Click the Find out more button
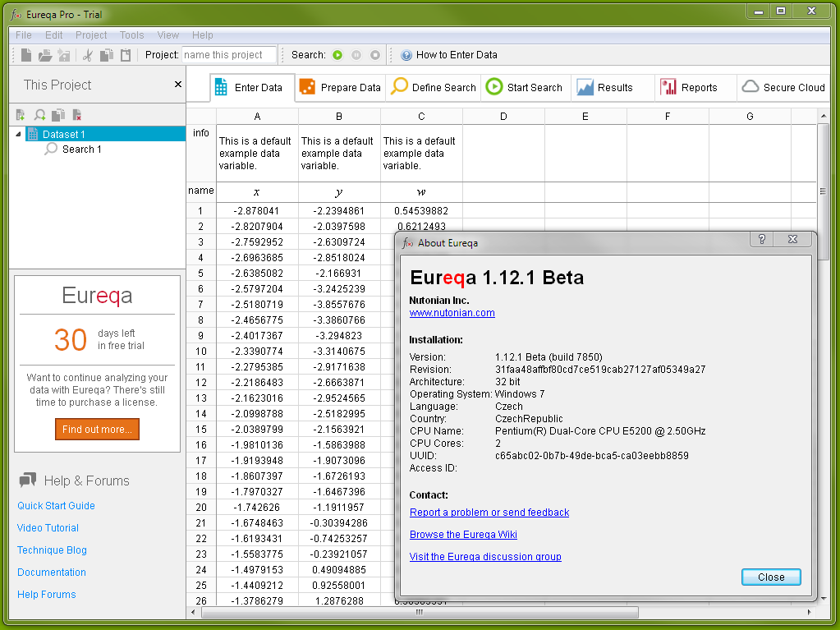 tap(97, 430)
